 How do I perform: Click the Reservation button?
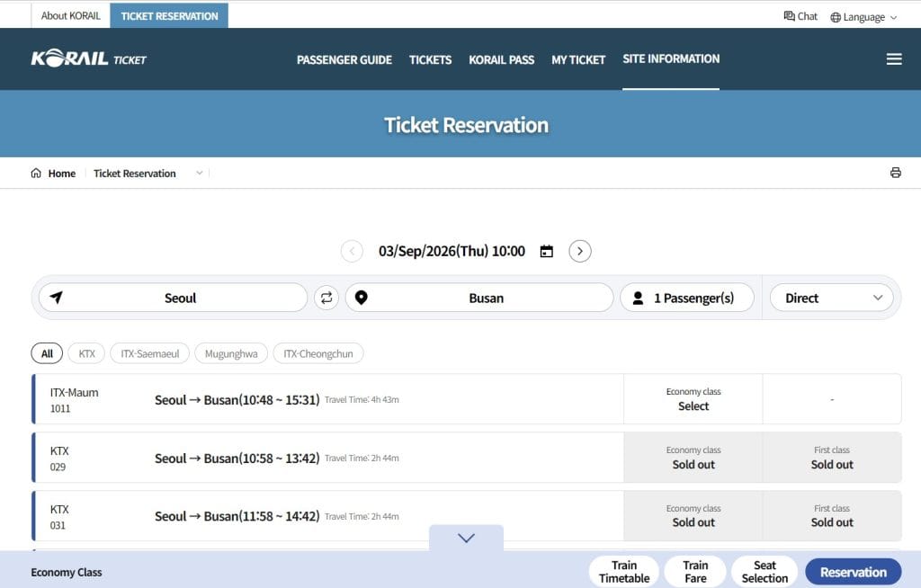coord(854,572)
